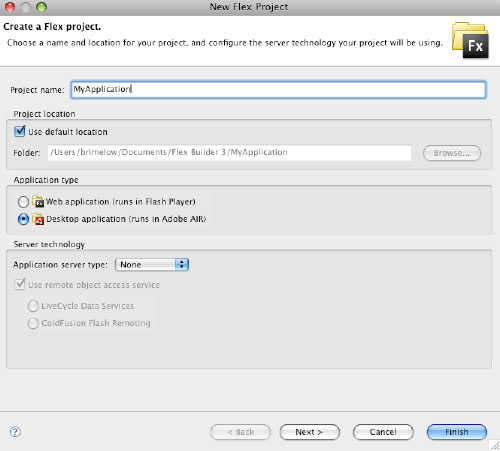
Task: Close the New Flex Project dialog
Action: (10, 7)
